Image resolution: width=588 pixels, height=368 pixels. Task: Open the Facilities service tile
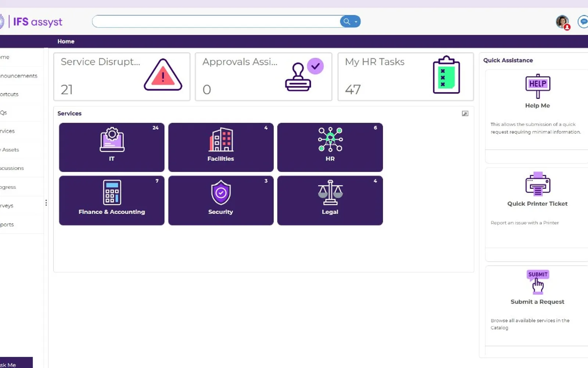tap(221, 147)
